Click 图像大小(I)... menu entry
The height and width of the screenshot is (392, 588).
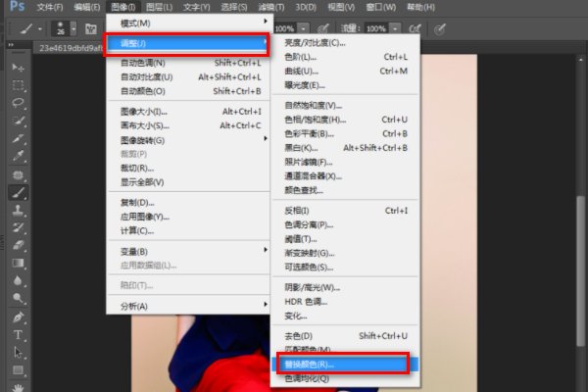point(188,112)
